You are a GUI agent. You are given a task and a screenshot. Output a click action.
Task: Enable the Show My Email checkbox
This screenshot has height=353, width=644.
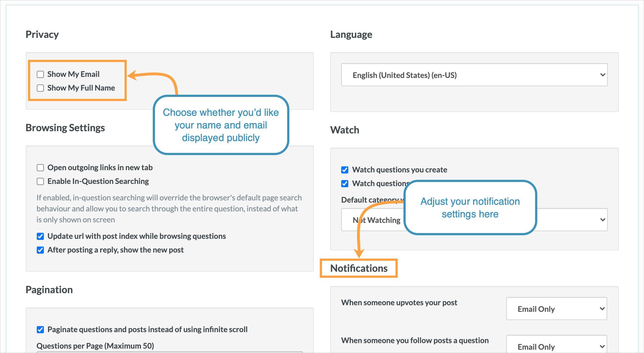(x=40, y=74)
